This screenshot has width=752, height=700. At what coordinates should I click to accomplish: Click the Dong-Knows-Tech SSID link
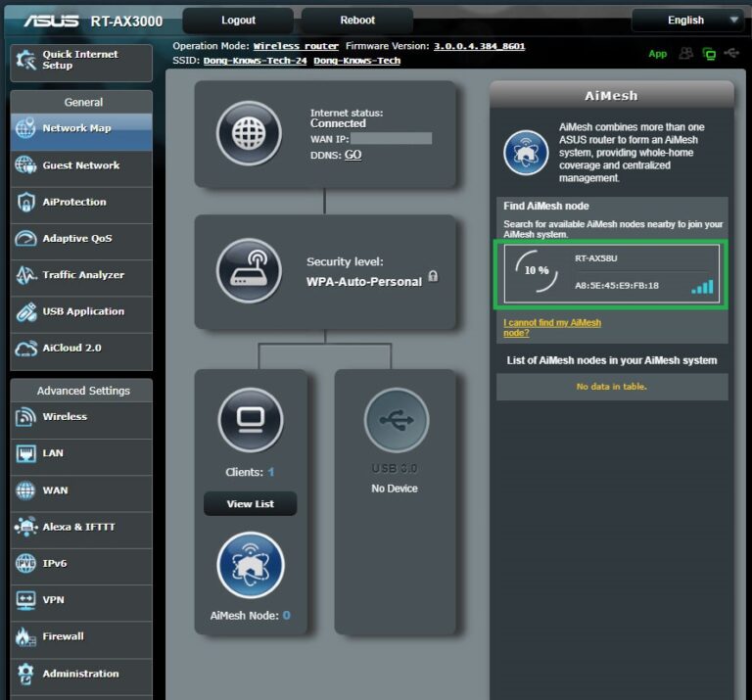coord(356,61)
